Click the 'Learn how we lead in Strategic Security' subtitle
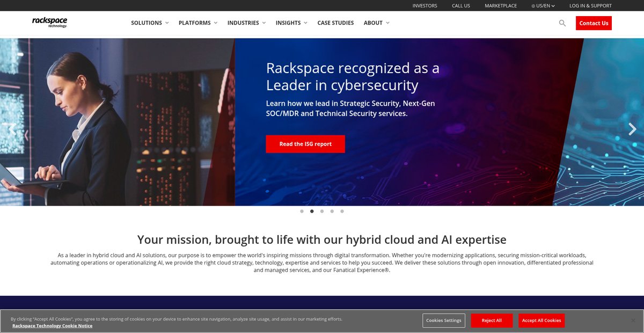Viewport: 644px width, 333px height. [x=350, y=108]
